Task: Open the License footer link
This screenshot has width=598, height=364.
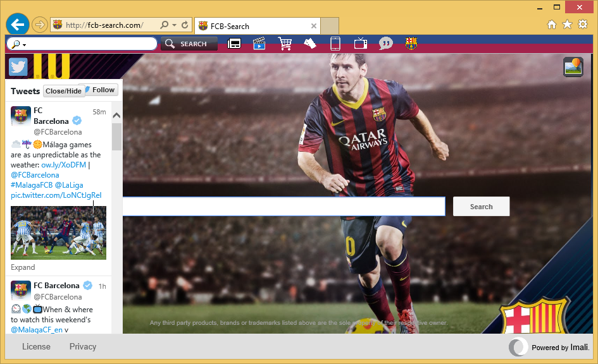Action: [36, 346]
